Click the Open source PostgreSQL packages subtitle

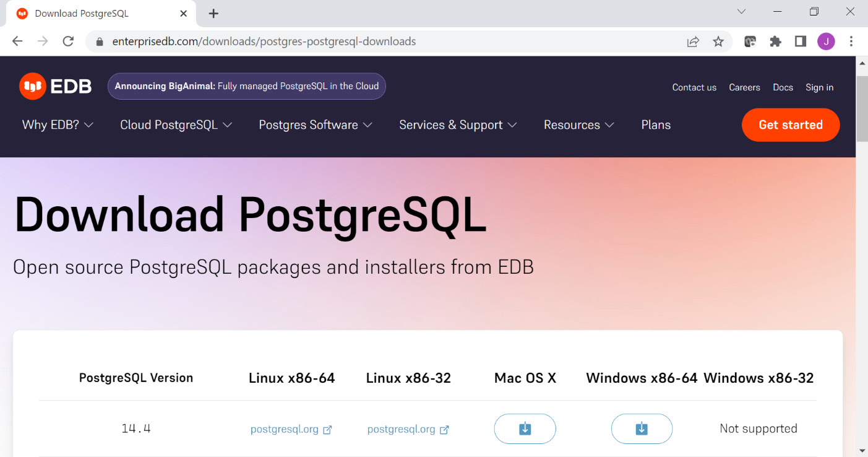pyautogui.click(x=273, y=267)
